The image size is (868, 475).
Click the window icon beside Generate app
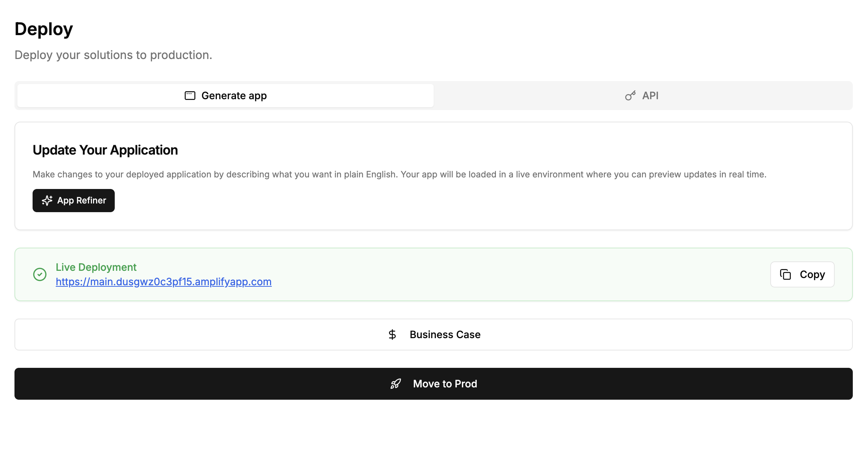click(x=190, y=96)
